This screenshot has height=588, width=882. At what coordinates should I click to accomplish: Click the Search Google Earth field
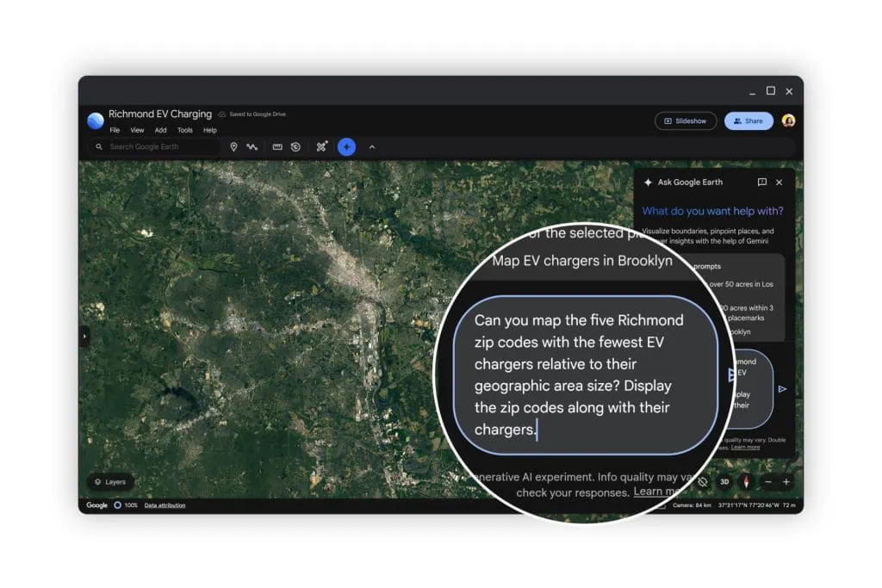pyautogui.click(x=155, y=146)
